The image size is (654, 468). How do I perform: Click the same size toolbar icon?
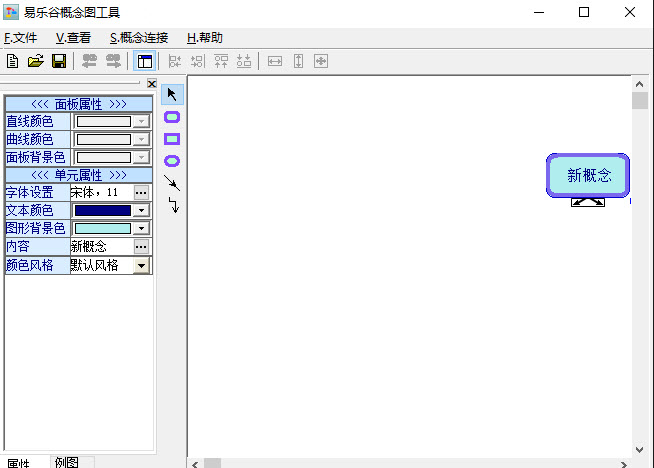point(321,61)
